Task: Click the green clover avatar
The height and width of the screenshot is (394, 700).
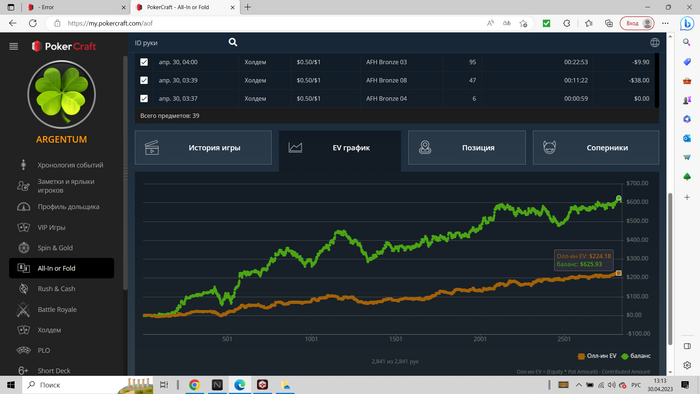Action: (62, 95)
